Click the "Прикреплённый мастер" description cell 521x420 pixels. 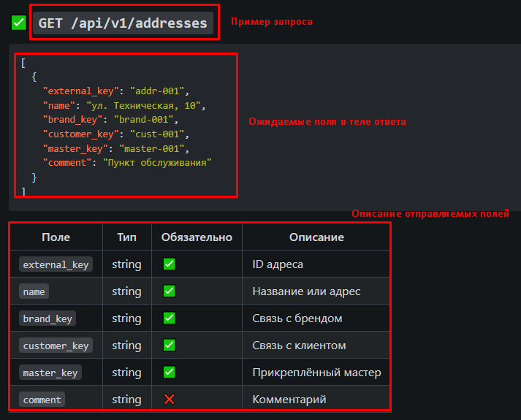point(316,373)
